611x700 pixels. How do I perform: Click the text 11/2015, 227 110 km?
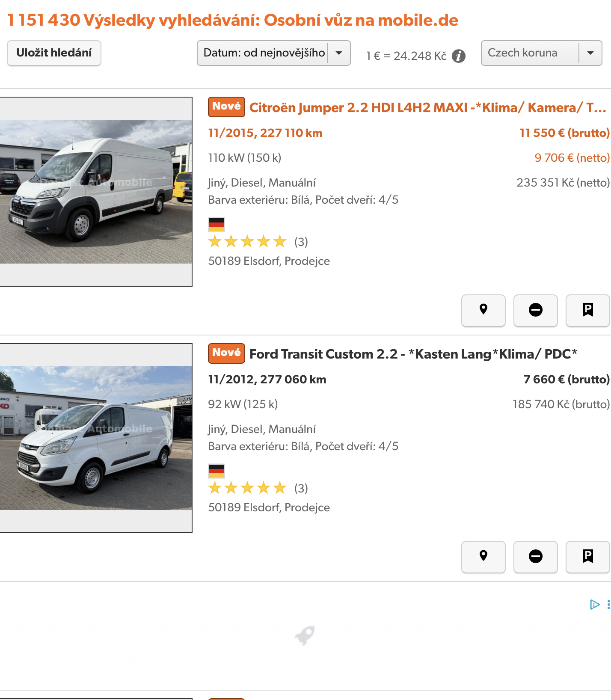(265, 133)
